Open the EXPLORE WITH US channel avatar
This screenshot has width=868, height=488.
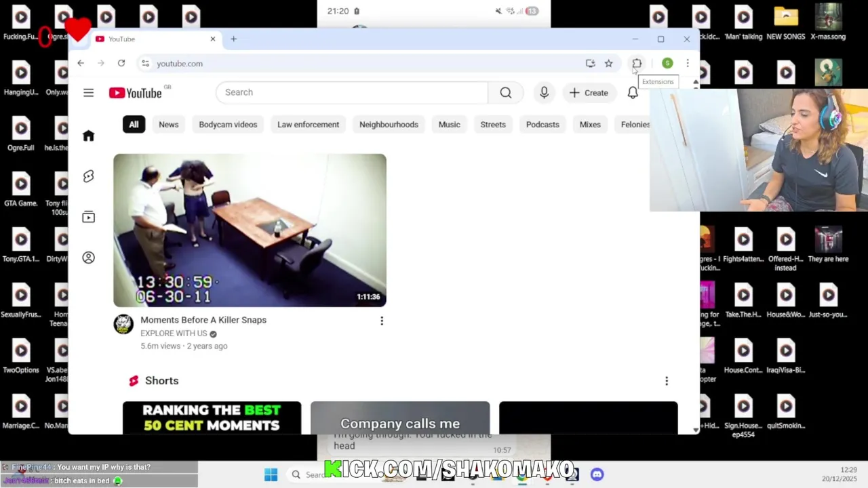pos(123,324)
